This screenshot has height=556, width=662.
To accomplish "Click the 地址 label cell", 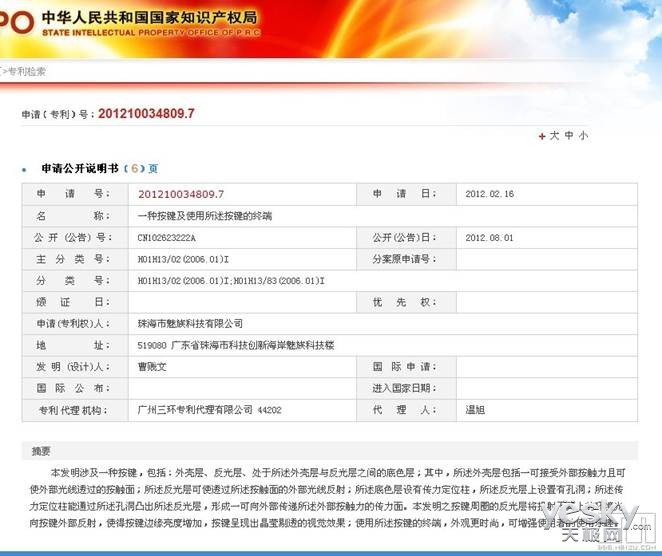I will pos(75,345).
